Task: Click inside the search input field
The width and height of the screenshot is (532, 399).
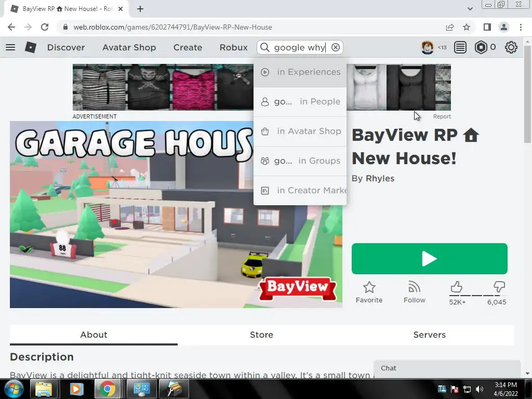Action: (300, 47)
